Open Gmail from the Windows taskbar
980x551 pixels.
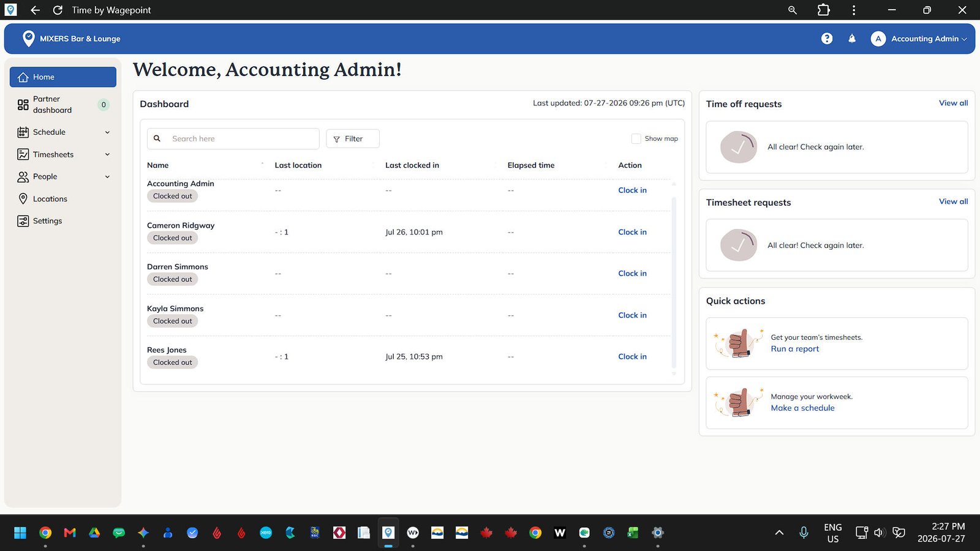70,533
